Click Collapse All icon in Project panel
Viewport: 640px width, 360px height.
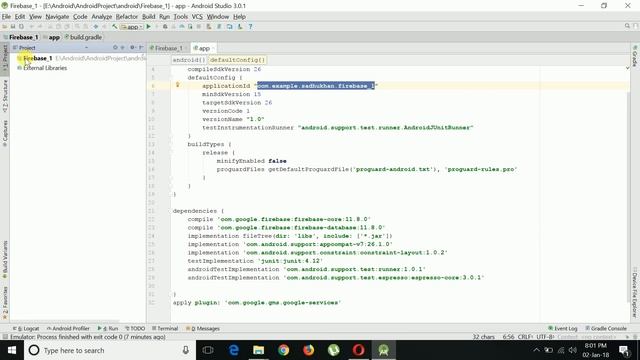122,47
